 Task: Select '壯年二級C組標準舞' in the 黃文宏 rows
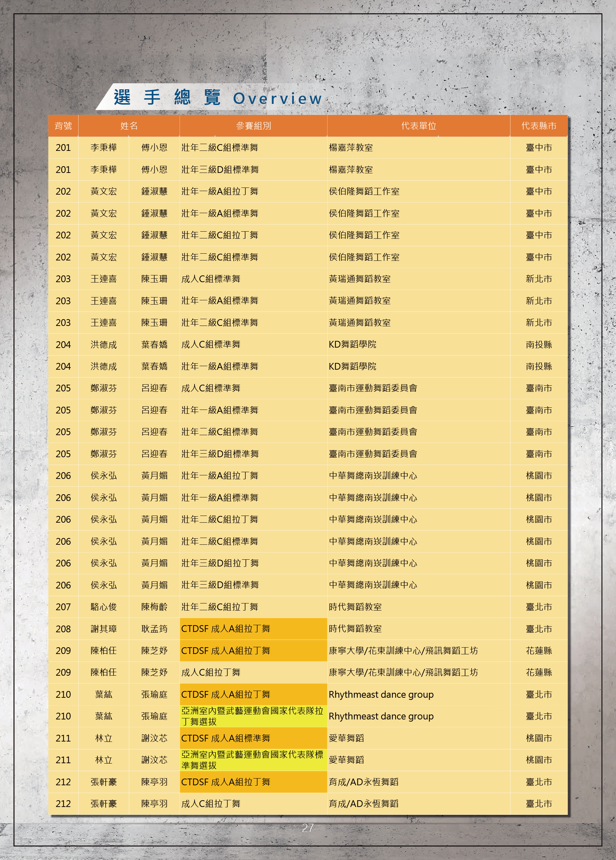point(219,257)
